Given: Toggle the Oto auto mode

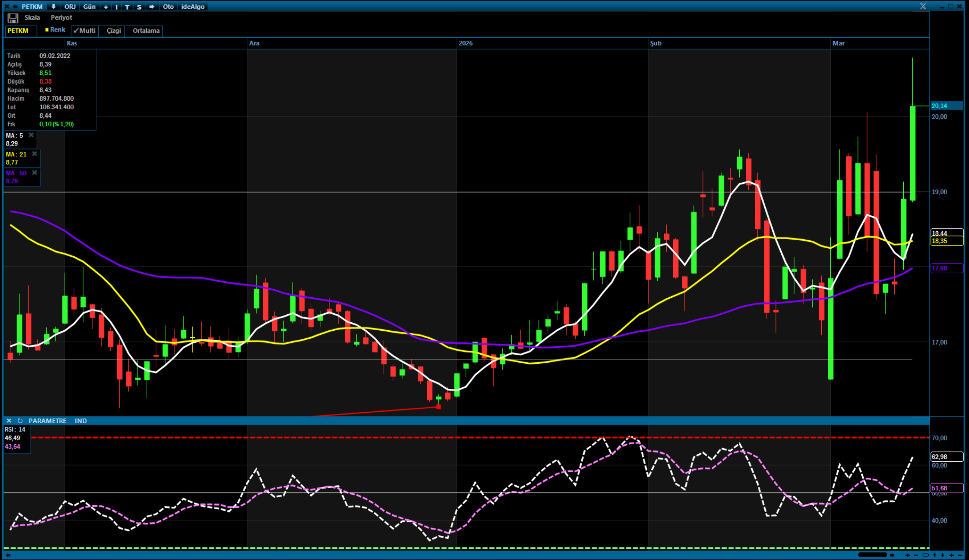Looking at the screenshot, I should tap(168, 6).
